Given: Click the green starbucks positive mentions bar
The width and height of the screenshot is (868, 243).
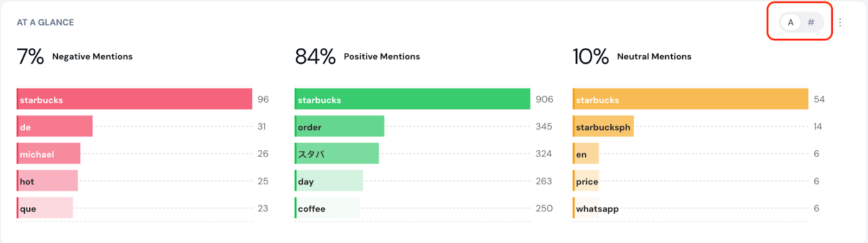Looking at the screenshot, I should click(412, 99).
